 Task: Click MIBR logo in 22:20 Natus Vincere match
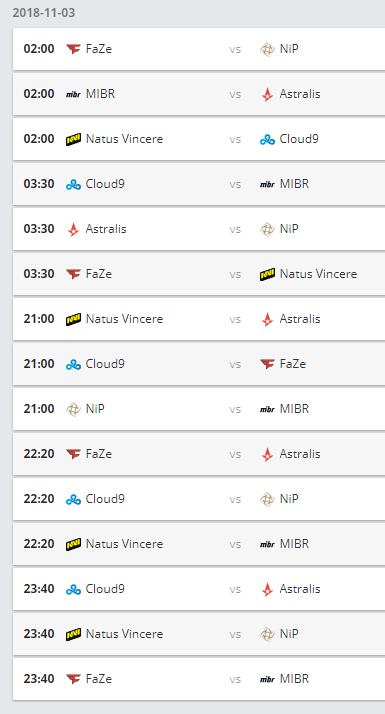[x=267, y=544]
